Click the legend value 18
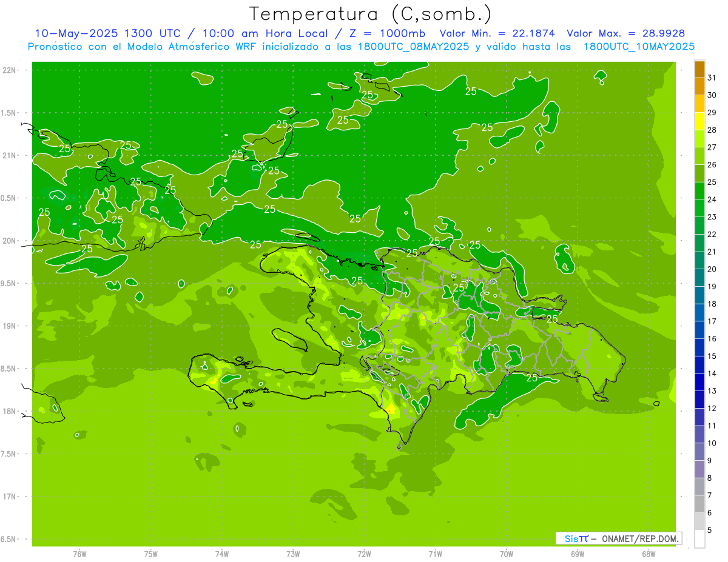The width and height of the screenshot is (728, 562). point(712,304)
